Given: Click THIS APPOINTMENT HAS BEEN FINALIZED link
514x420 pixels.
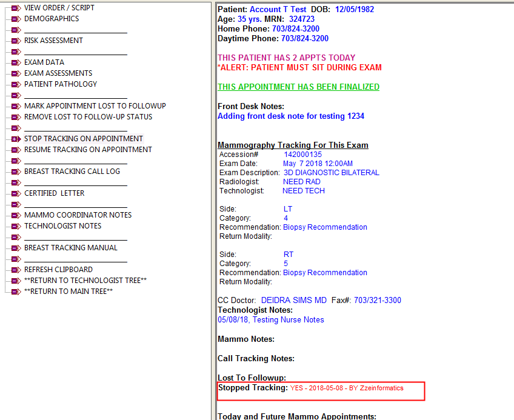Looking at the screenshot, I should [298, 87].
